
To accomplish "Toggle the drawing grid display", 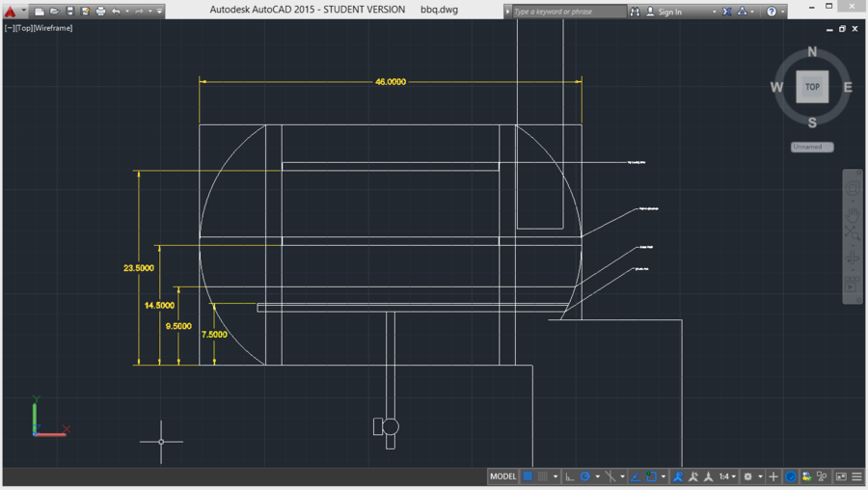I will coord(528,476).
